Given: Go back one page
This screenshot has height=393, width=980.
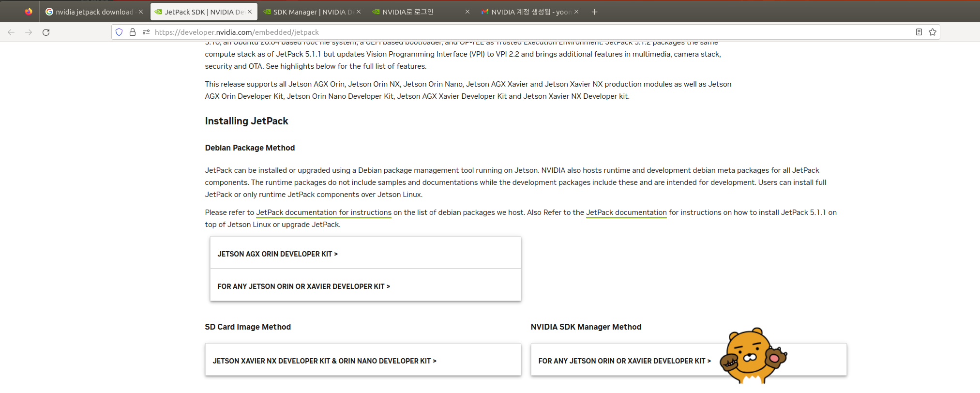Looking at the screenshot, I should 11,32.
